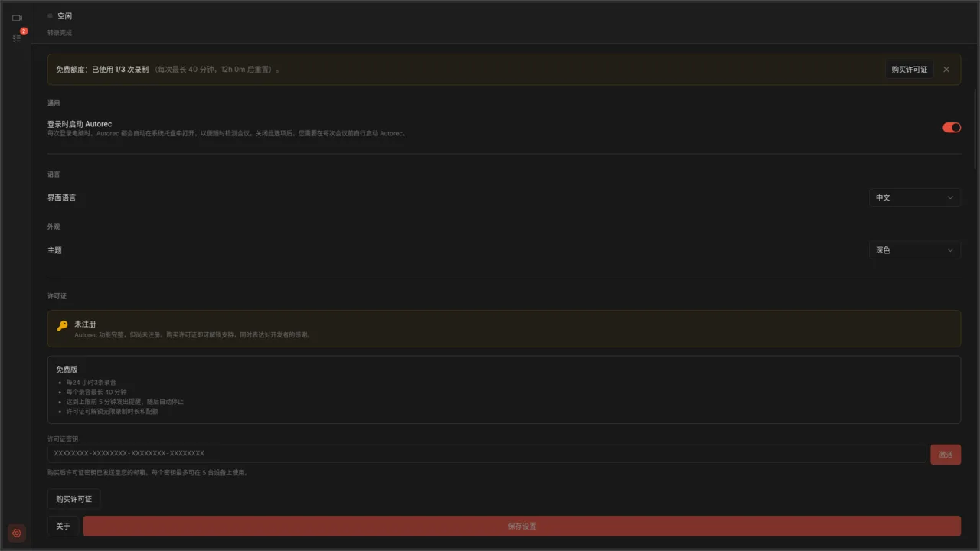Click the 未注册 heading
Viewport: 980px width, 551px height.
85,324
